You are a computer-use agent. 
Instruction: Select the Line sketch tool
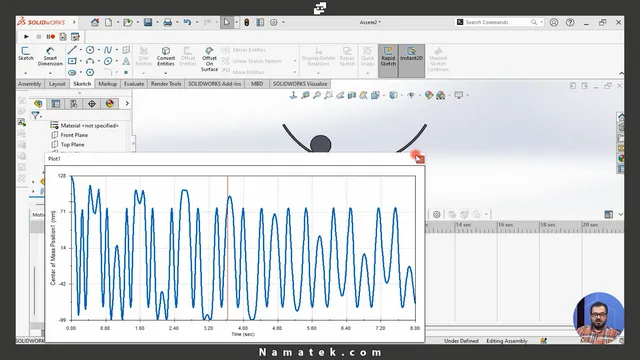tap(72, 50)
